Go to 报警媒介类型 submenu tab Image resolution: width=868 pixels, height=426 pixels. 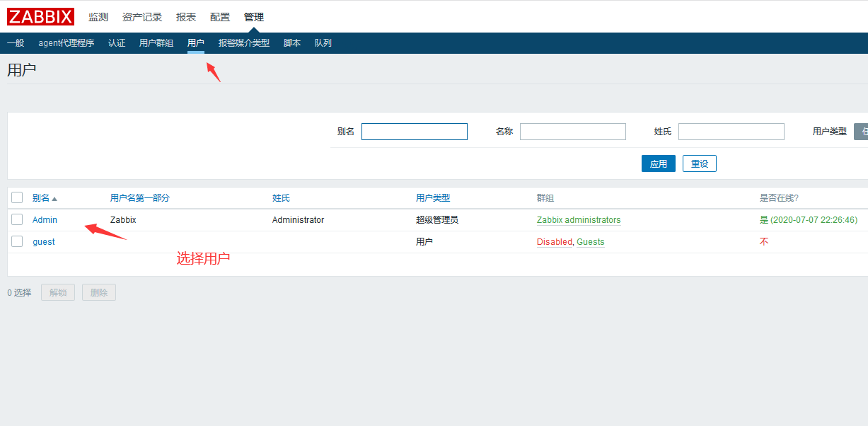(x=244, y=43)
